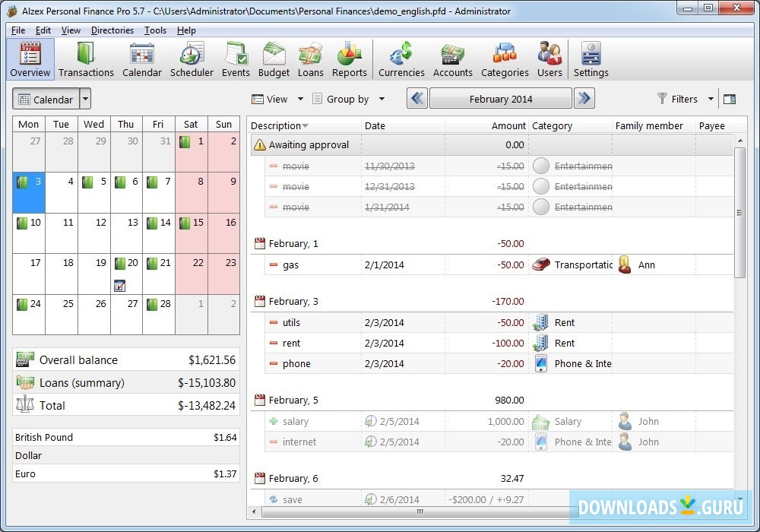Click the Date column header
Screen dimensions: 760x532
404,125
